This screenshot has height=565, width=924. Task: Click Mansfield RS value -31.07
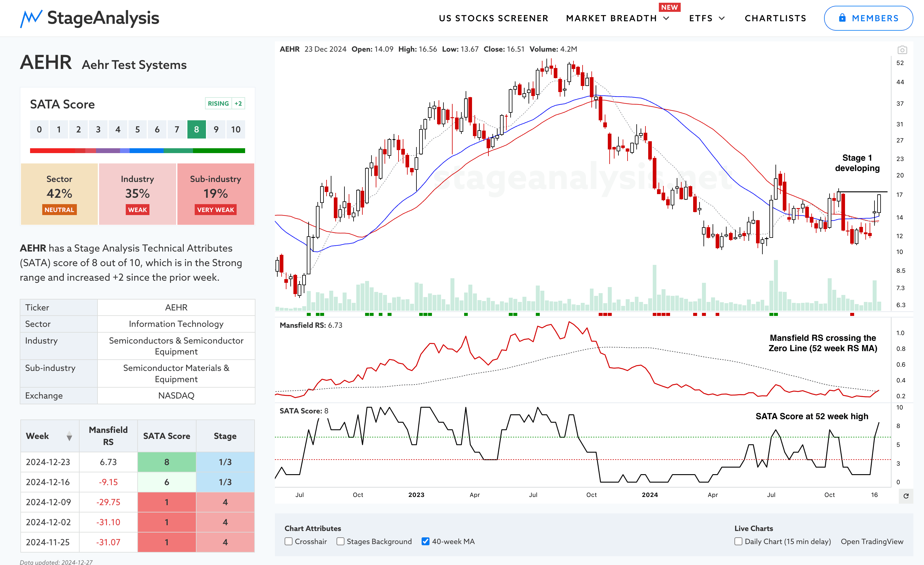point(108,542)
